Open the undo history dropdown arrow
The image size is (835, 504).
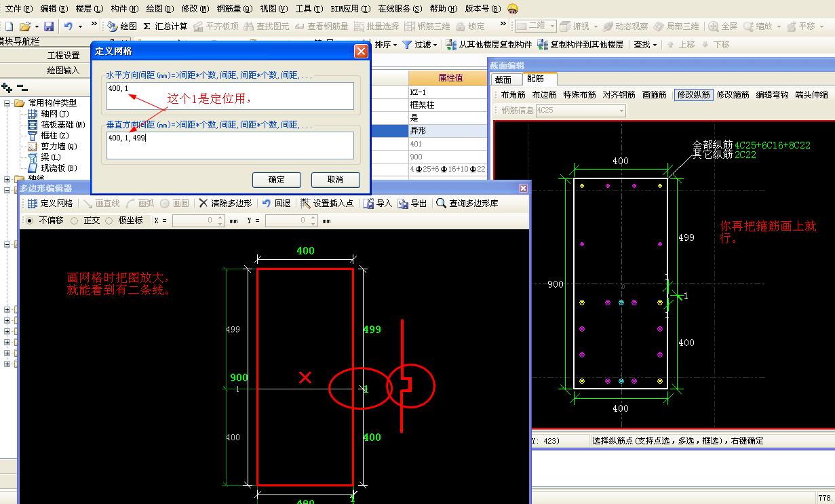80,26
